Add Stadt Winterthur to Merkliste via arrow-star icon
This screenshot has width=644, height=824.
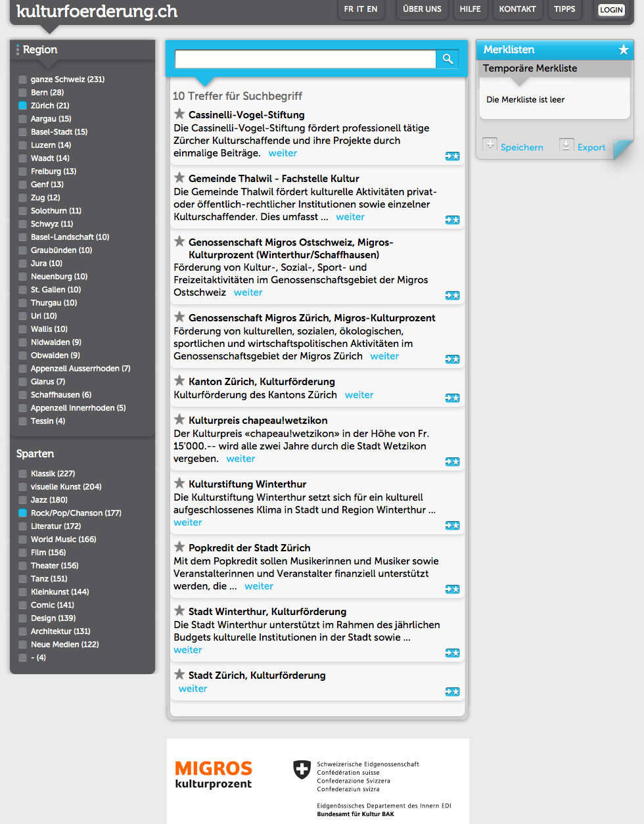click(452, 653)
